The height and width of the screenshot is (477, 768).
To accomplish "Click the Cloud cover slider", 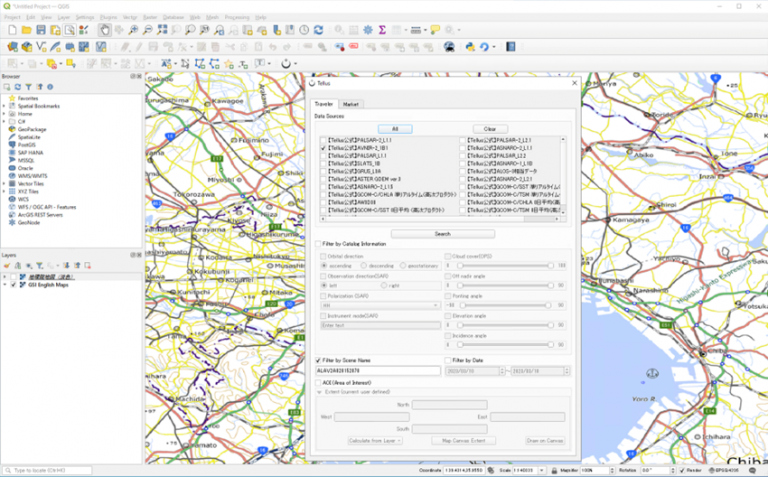I will pos(505,265).
